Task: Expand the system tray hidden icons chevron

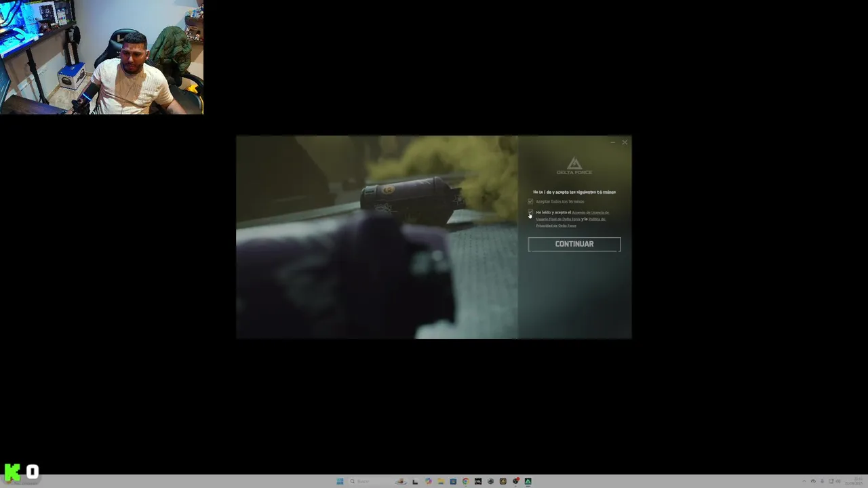Action: pyautogui.click(x=804, y=481)
